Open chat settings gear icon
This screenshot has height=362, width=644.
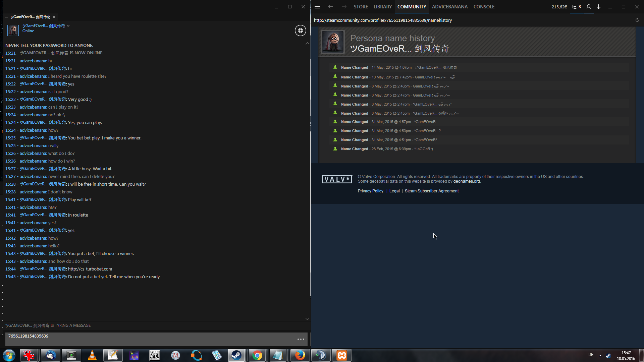[300, 31]
